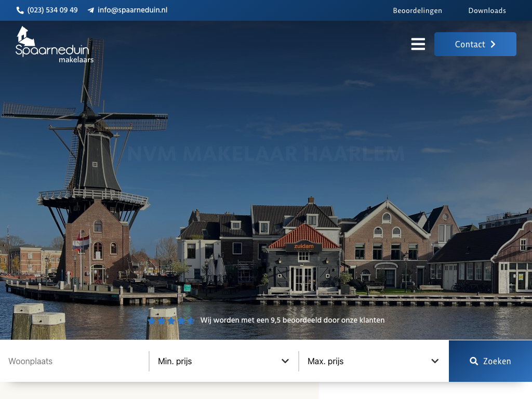Click the magnifying glass icon in Zoeken
The image size is (532, 399).
(474, 361)
